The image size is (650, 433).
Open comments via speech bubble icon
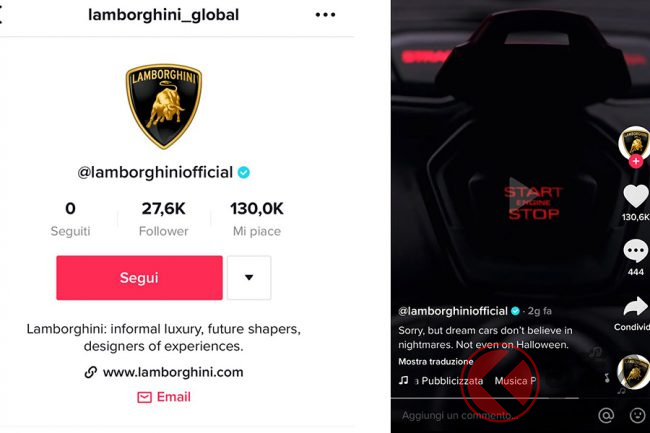point(636,251)
